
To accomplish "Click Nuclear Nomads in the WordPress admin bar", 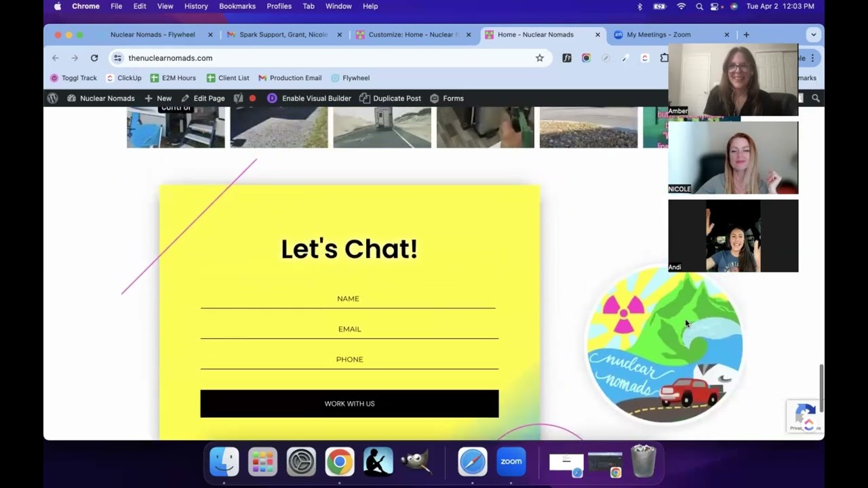I will click(101, 98).
